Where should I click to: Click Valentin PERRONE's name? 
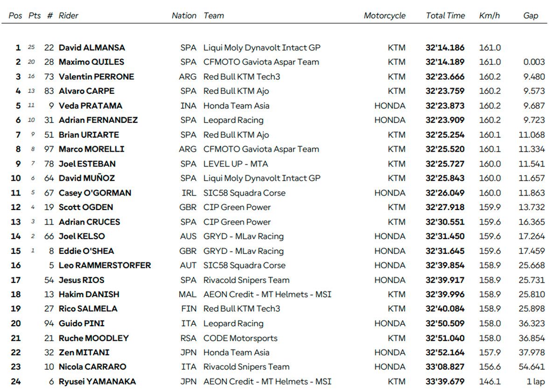(x=96, y=77)
